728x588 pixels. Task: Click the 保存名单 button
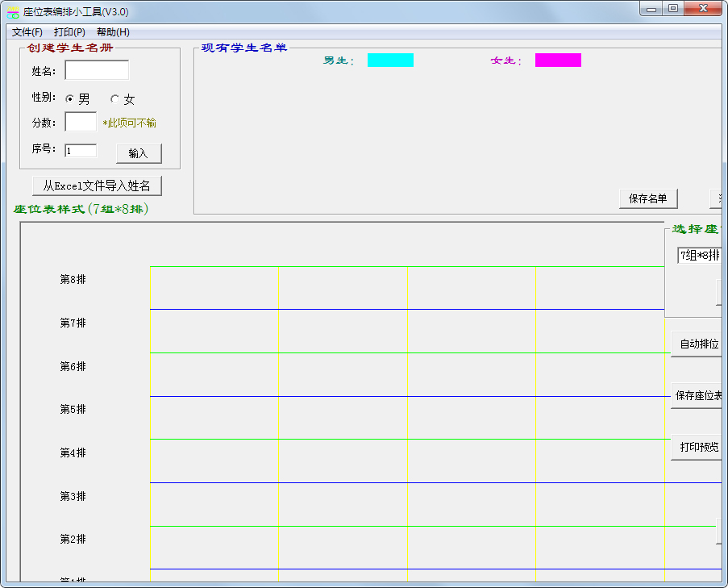[x=648, y=198]
